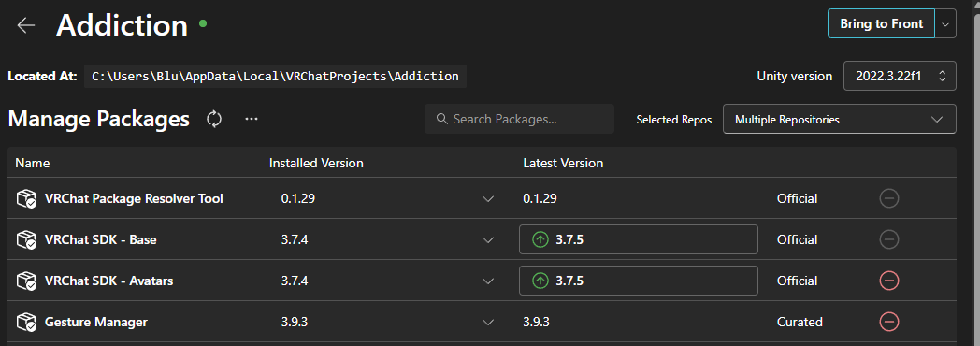Expand version dropdown for VRChat Package Resolver Tool
This screenshot has width=980, height=346.
pos(488,198)
